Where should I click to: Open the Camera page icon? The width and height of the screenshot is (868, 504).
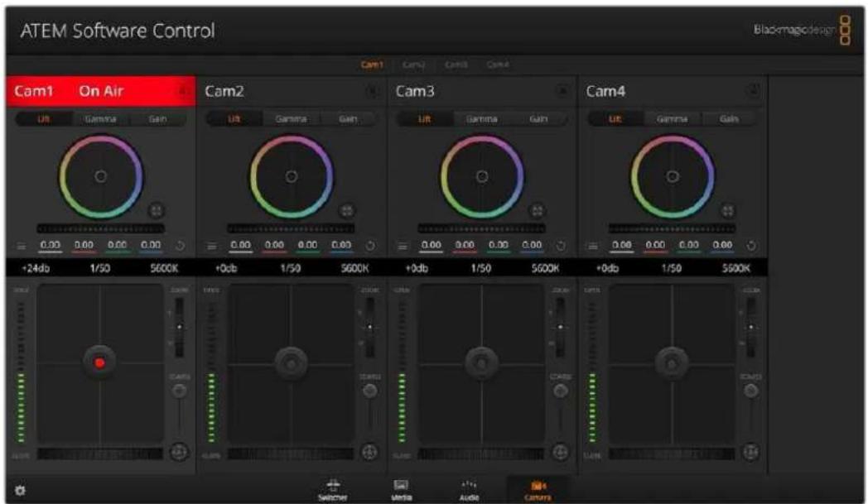pyautogui.click(x=538, y=490)
